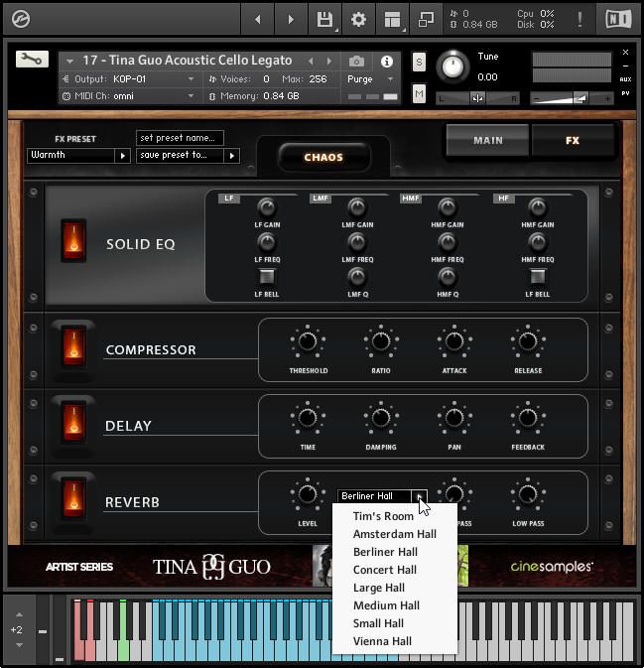Open the instrument info icon
This screenshot has height=668, width=644.
387,62
